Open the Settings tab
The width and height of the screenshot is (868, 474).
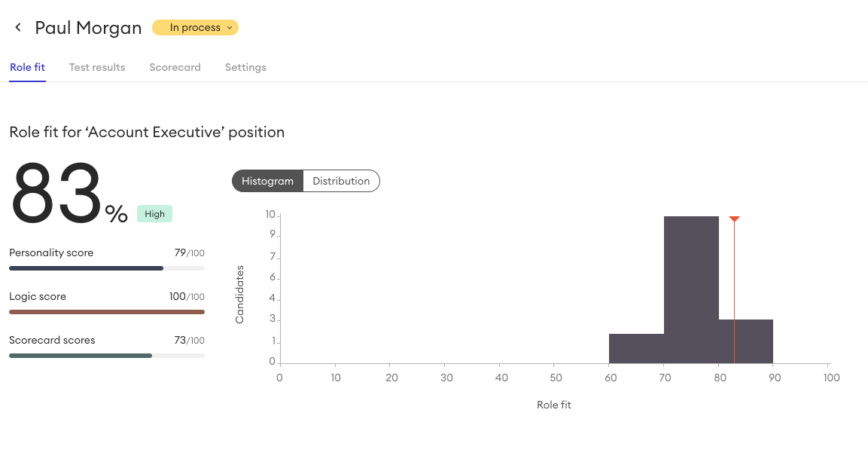pyautogui.click(x=245, y=67)
